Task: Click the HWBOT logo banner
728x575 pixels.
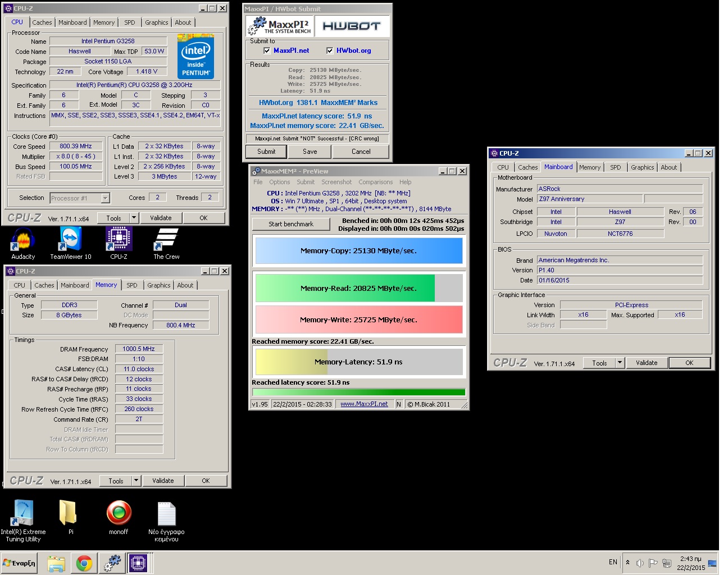Action: 352,26
